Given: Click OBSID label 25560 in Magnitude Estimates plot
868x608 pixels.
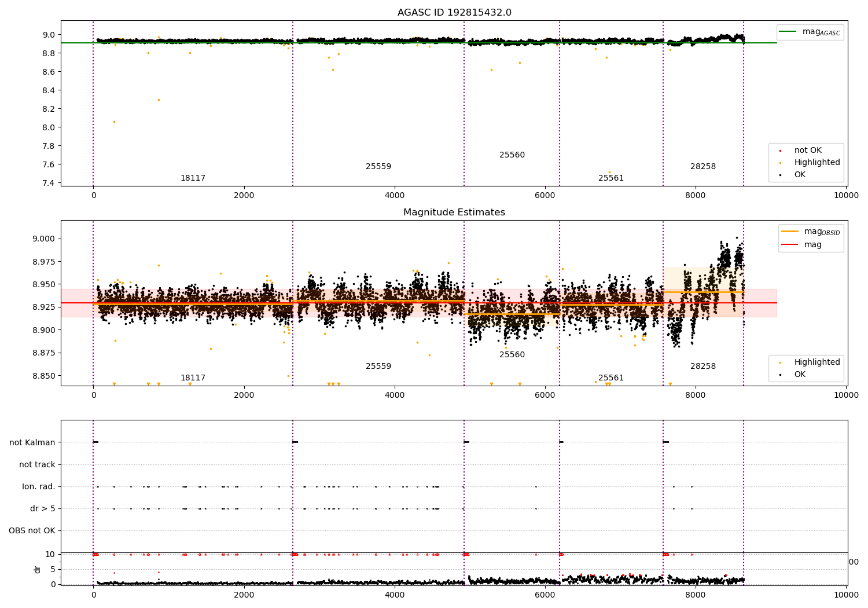Looking at the screenshot, I should pyautogui.click(x=512, y=355).
